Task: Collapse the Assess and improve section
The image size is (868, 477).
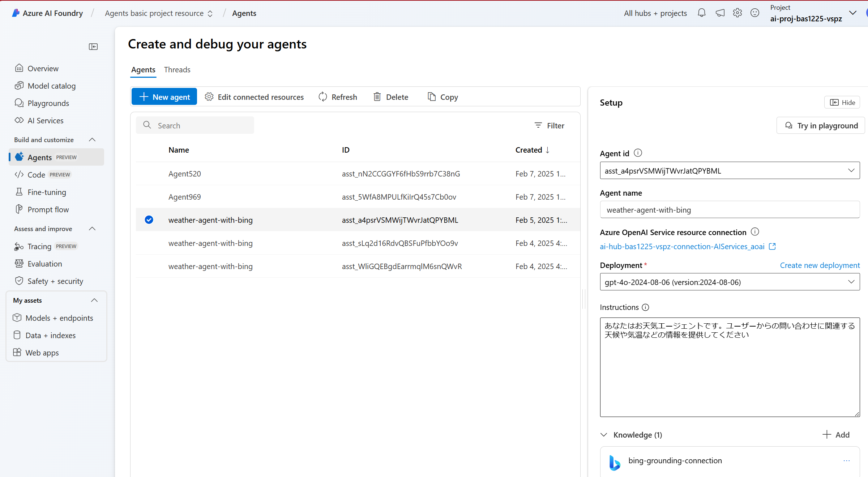Action: coord(92,229)
